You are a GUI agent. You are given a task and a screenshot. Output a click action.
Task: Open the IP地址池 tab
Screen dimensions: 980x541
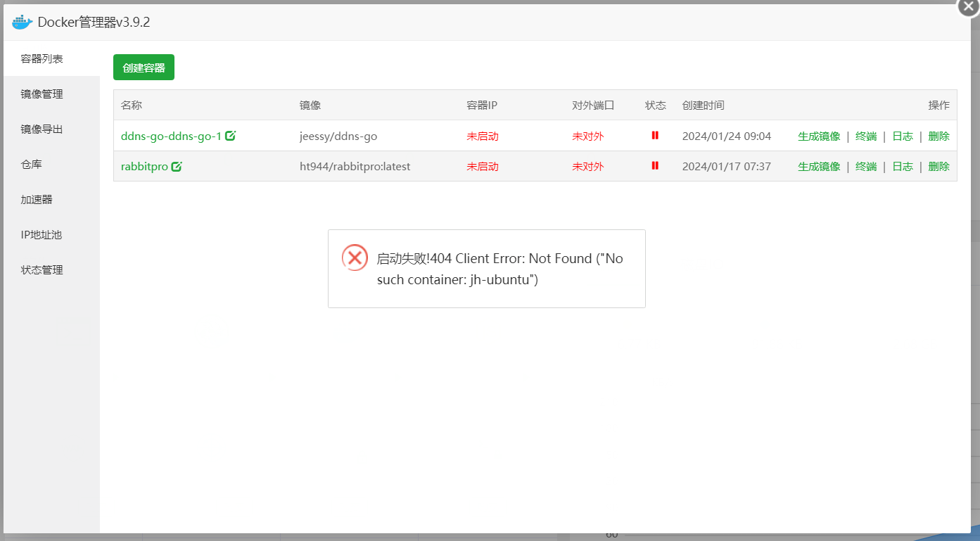tap(51, 234)
